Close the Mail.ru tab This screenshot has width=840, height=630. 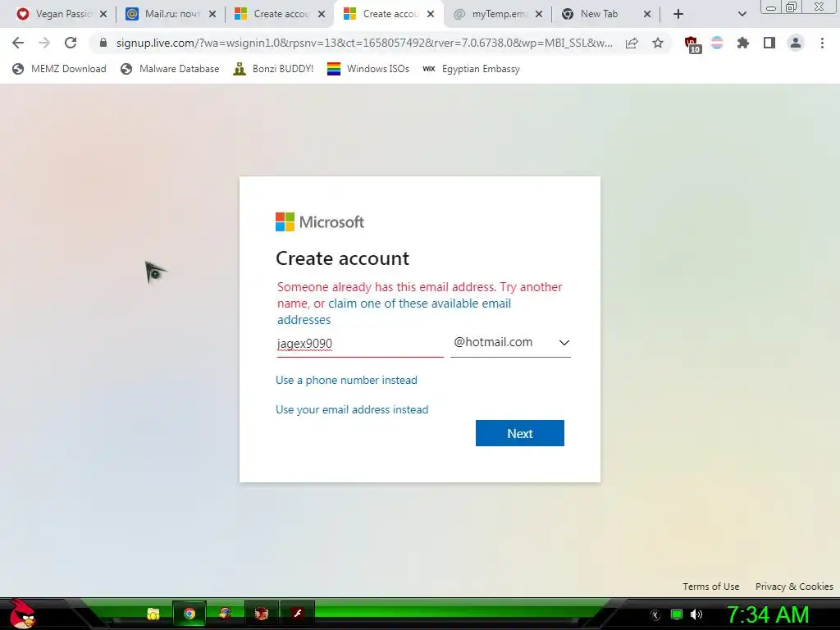(212, 14)
